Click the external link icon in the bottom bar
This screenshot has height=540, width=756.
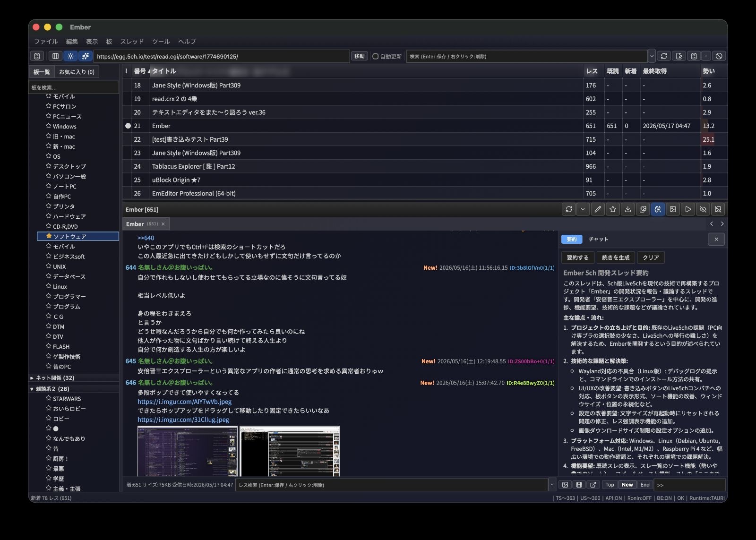(x=593, y=485)
